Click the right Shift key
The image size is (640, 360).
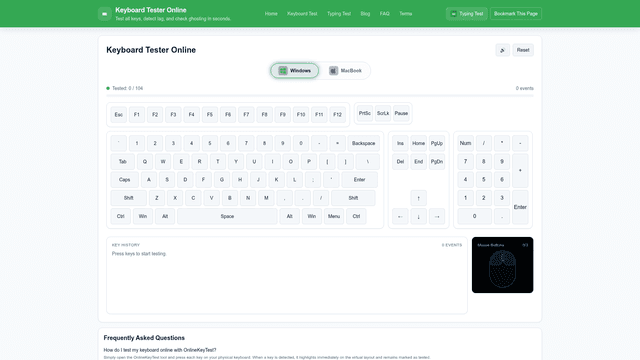[x=353, y=198]
